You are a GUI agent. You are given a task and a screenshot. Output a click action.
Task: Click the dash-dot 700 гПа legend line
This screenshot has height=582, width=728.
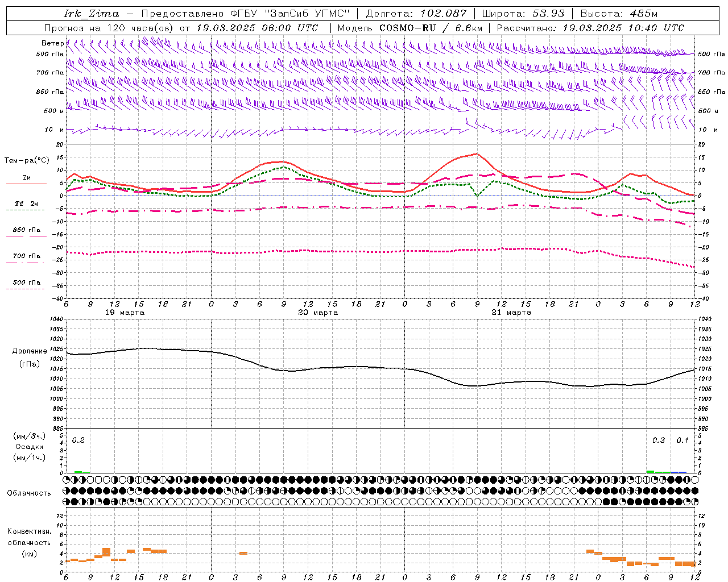pos(26,263)
